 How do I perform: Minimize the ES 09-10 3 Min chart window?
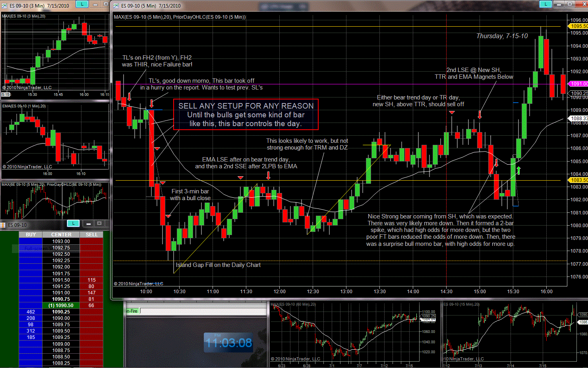96,4
